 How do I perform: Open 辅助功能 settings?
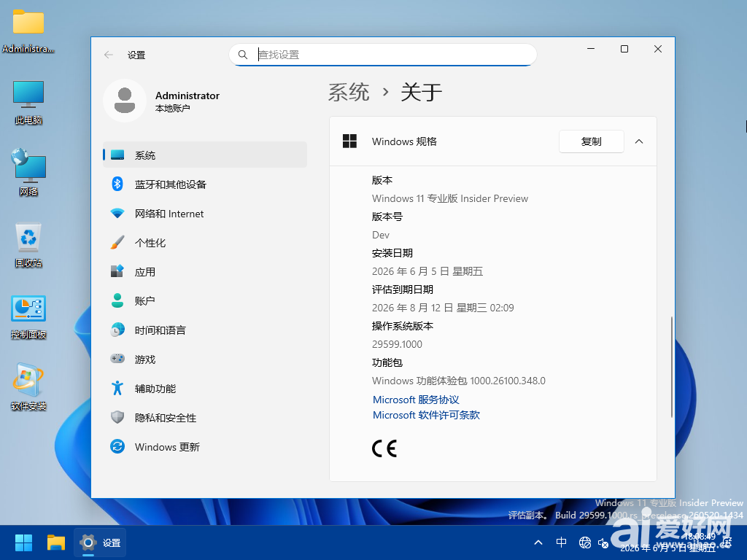pyautogui.click(x=205, y=388)
